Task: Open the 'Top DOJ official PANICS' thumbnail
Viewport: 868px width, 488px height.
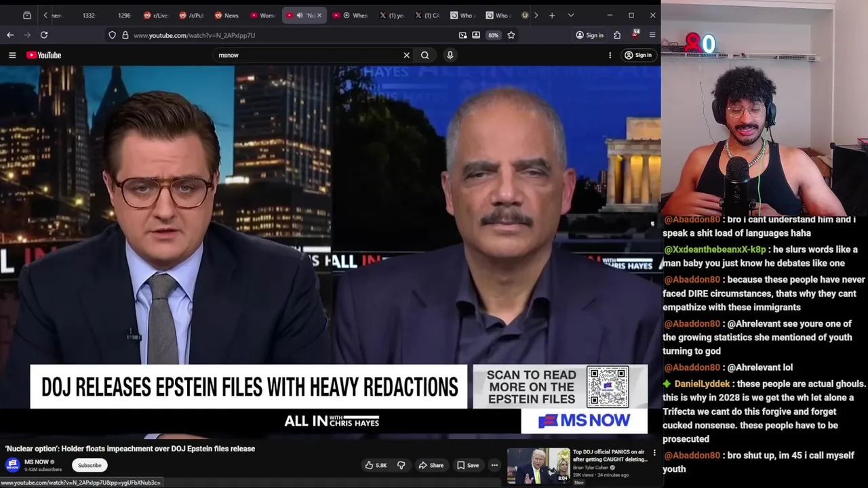Action: [x=539, y=466]
